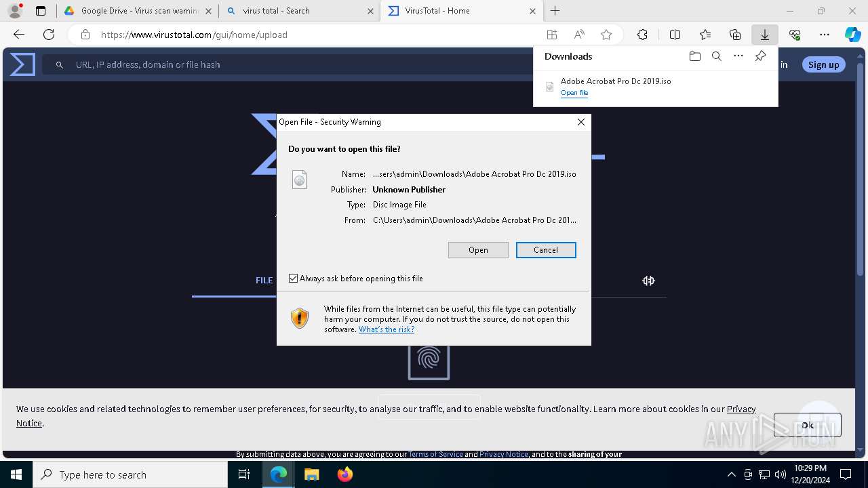The width and height of the screenshot is (868, 488).
Task: Open the taskbar clock showing 10:29 PM
Action: click(x=810, y=474)
